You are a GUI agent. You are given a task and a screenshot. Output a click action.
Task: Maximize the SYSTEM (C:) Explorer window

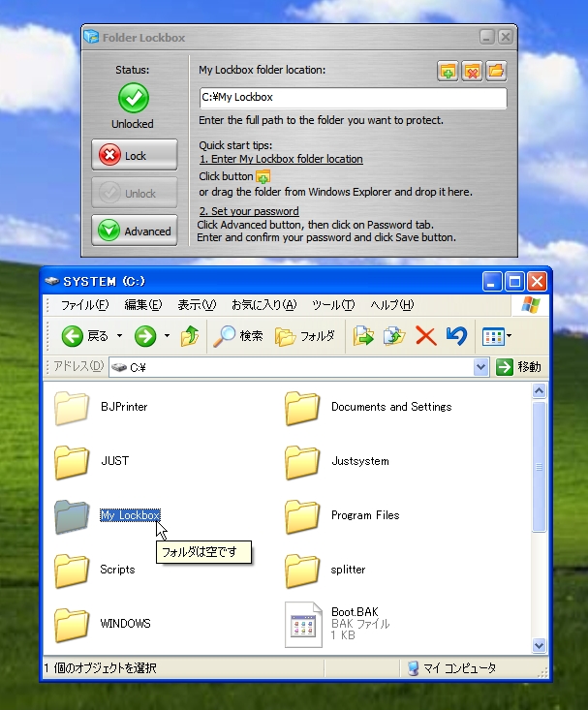tap(514, 282)
